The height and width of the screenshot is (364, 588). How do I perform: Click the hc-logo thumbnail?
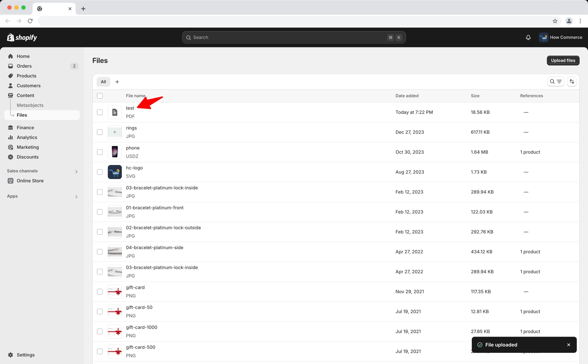point(115,172)
